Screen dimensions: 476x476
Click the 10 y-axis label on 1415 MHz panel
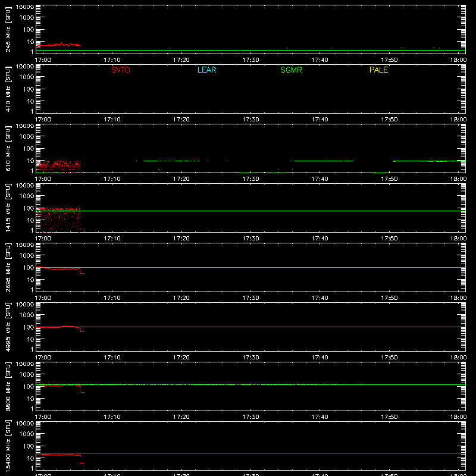30,220
